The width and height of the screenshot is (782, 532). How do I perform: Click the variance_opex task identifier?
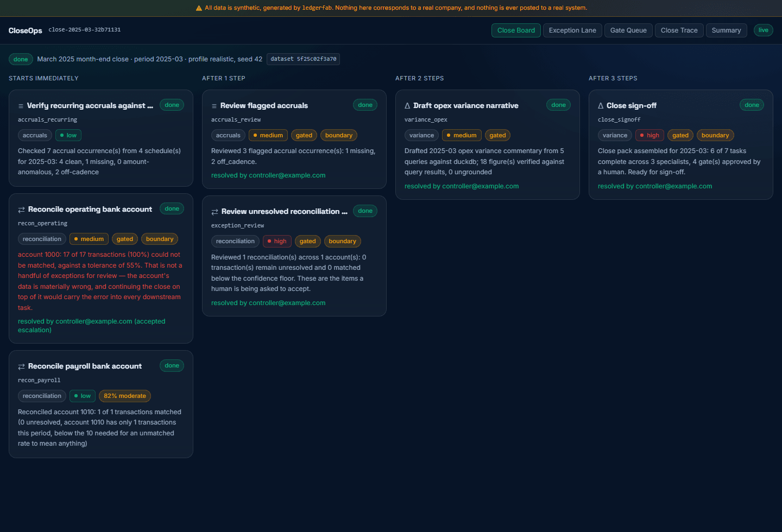click(426, 120)
